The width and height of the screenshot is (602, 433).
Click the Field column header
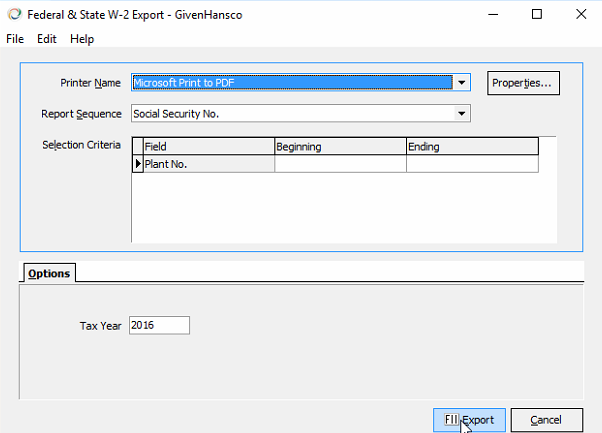click(208, 147)
